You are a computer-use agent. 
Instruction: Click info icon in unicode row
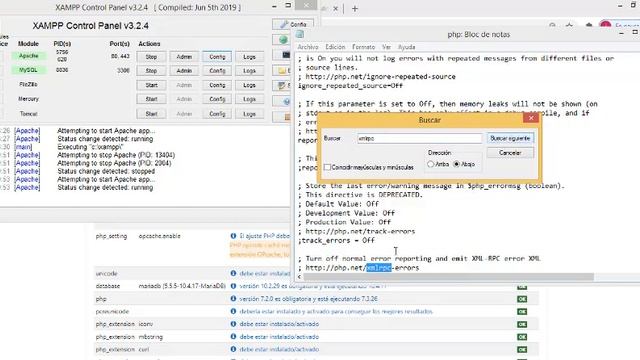point(233,273)
